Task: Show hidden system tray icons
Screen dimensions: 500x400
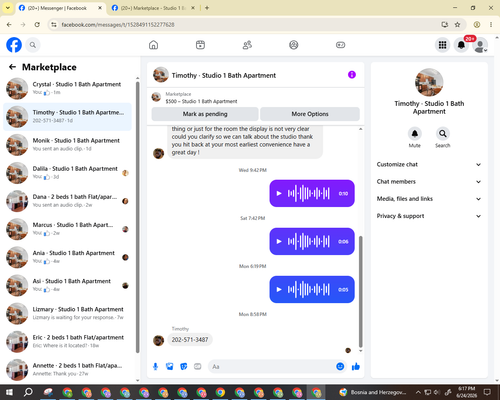Action: point(418,392)
